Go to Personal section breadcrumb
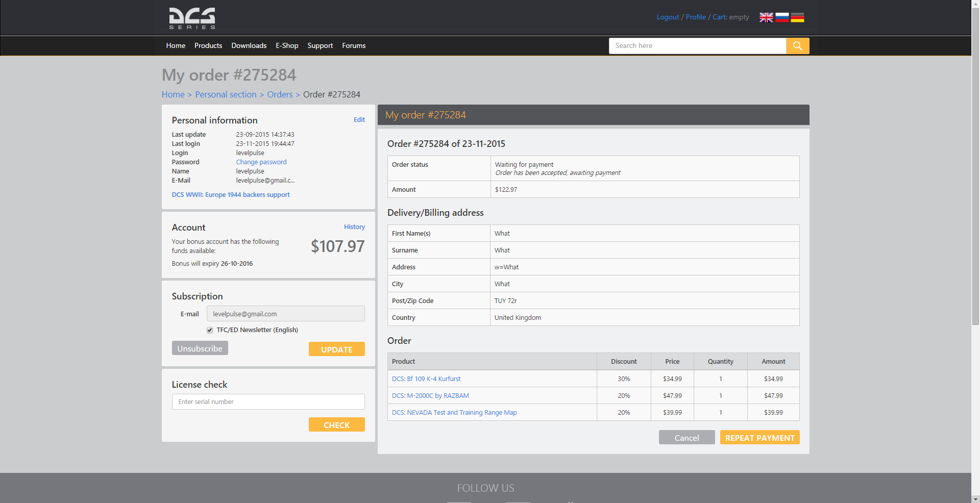The height and width of the screenshot is (503, 980). tap(226, 94)
